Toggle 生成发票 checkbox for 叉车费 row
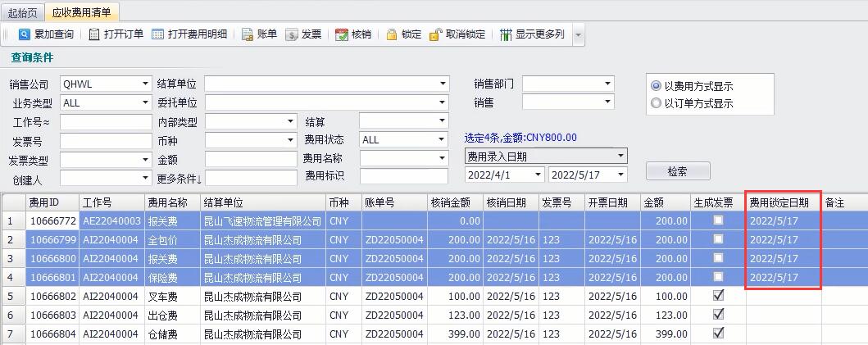The width and height of the screenshot is (868, 345). [x=718, y=295]
